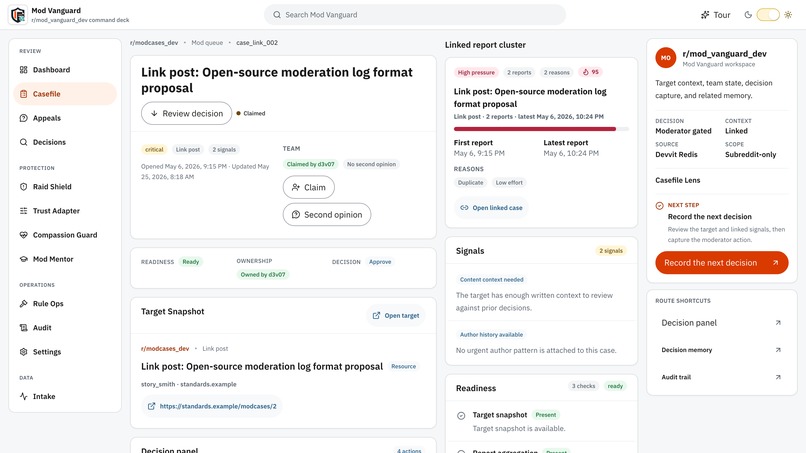Click the Appeals icon
Screen dimensions: 806x453
(x=24, y=118)
